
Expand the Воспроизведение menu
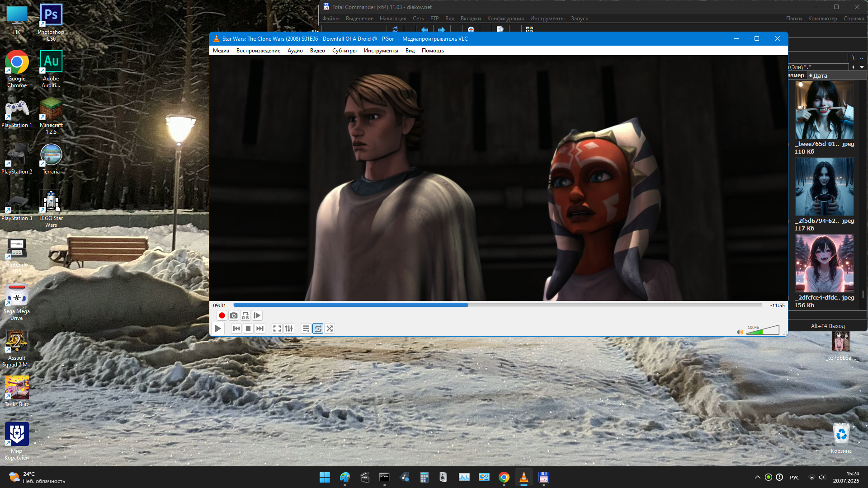click(x=258, y=51)
